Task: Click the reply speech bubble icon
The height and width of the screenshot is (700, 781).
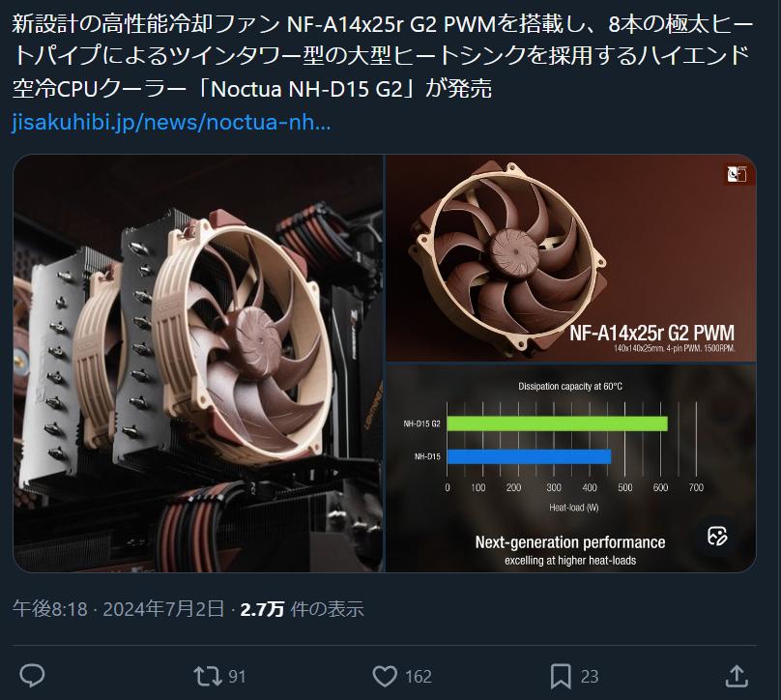Action: [32, 676]
